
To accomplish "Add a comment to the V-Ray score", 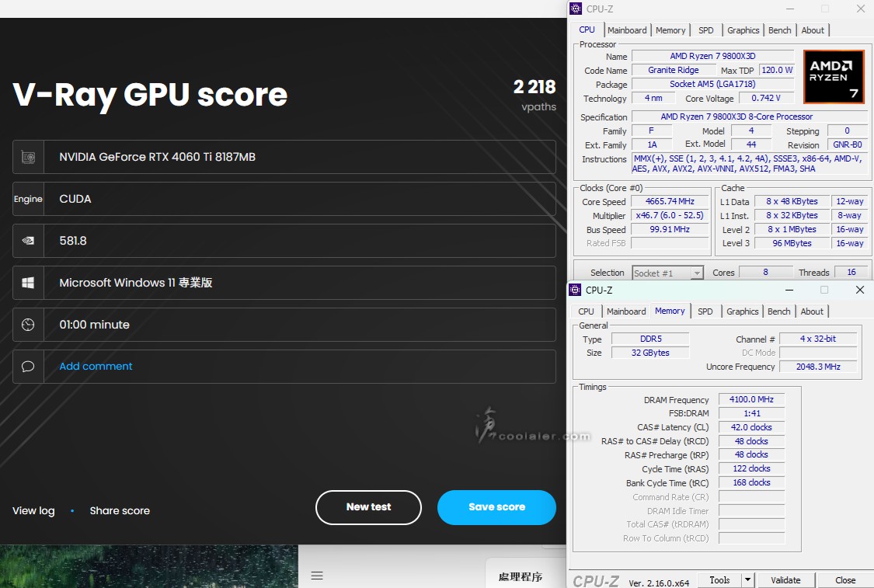I will click(x=96, y=366).
